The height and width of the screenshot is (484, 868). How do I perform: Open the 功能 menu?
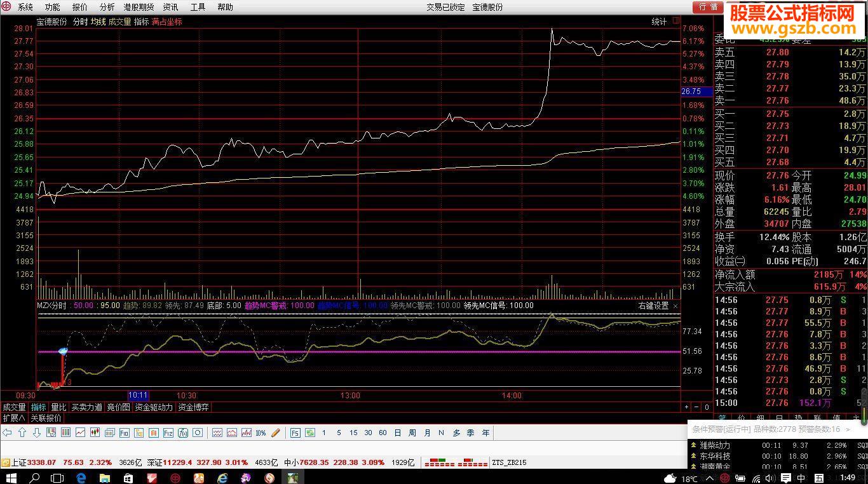coord(53,7)
